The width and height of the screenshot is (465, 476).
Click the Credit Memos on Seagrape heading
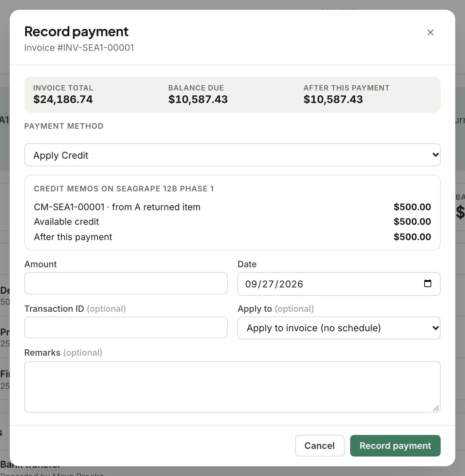coord(124,189)
